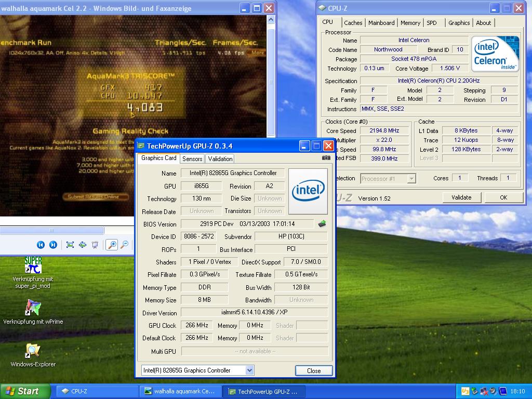Viewport: 532px width, 399px height.
Task: Start slide show in picture viewer
Action: tap(95, 245)
